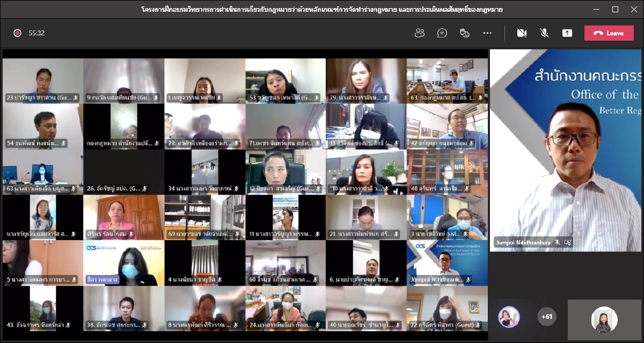Maximize the Teams meeting window

point(615,9)
